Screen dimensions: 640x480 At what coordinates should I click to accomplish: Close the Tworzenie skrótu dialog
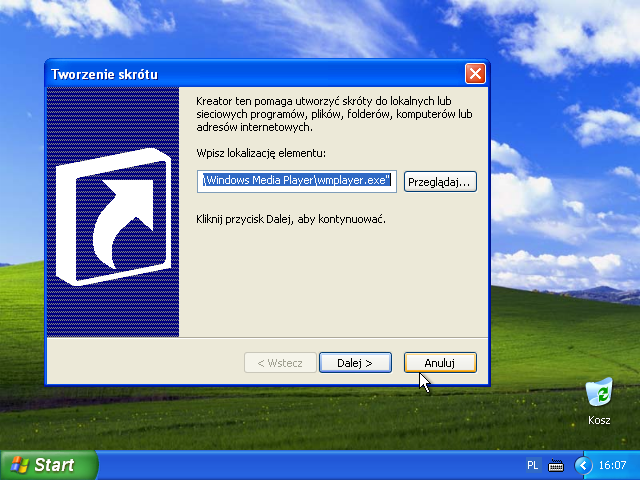point(475,74)
